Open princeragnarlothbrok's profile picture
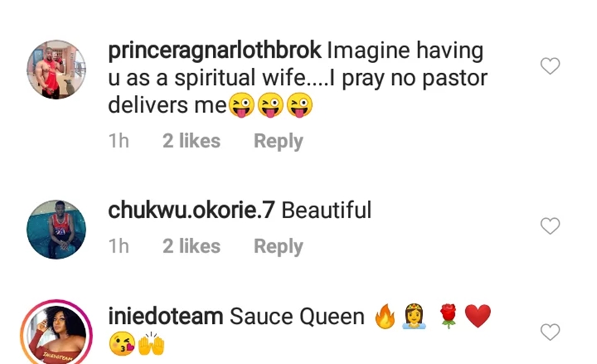Viewport: 597px width, 364px height. [56, 70]
